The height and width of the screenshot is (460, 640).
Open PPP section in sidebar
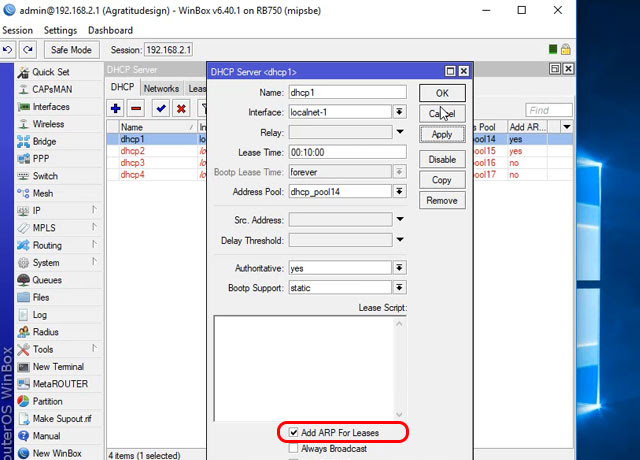click(40, 158)
